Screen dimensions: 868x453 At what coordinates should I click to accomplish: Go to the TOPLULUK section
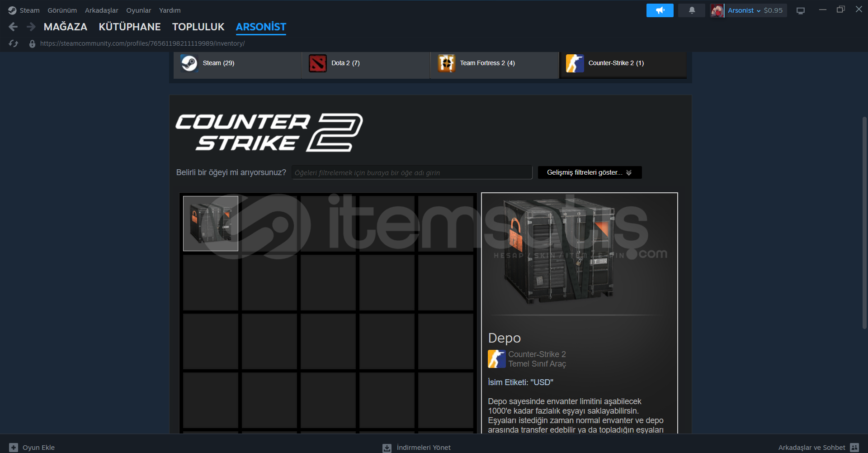tap(198, 27)
